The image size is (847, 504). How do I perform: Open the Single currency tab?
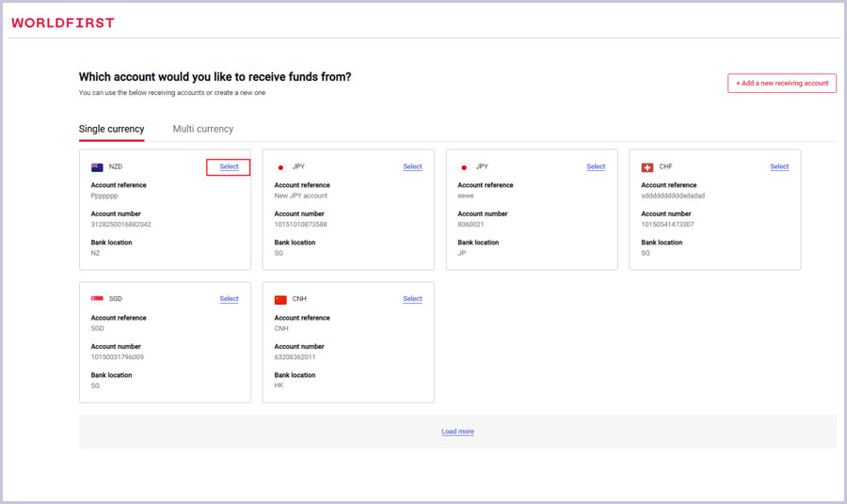(111, 129)
